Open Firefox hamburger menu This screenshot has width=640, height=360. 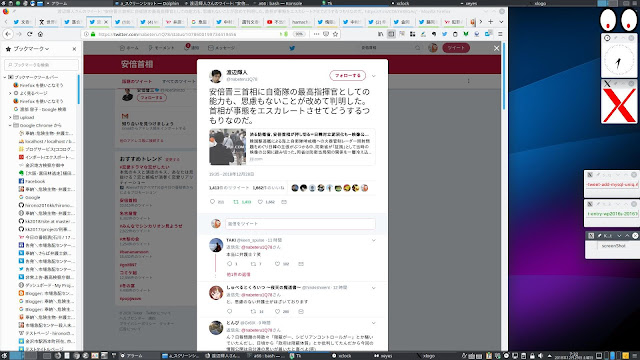click(x=500, y=34)
